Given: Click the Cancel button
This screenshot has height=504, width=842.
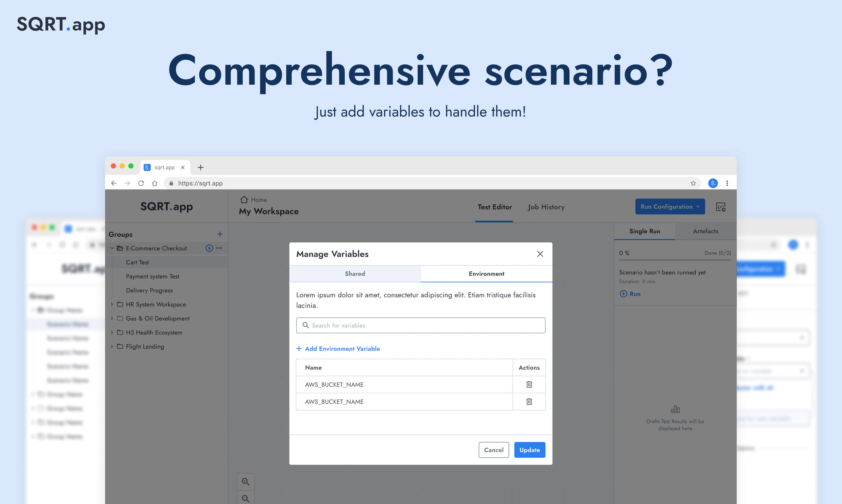Looking at the screenshot, I should (494, 450).
